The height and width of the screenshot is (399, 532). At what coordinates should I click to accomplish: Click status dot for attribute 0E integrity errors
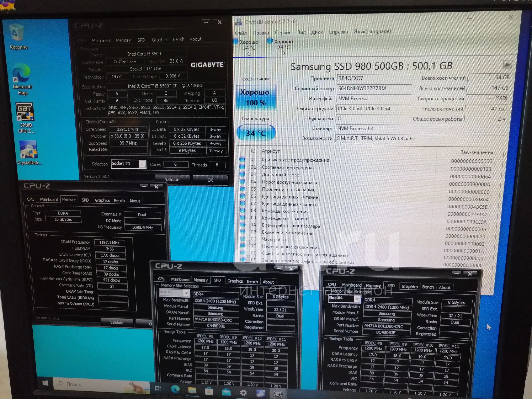(x=243, y=252)
